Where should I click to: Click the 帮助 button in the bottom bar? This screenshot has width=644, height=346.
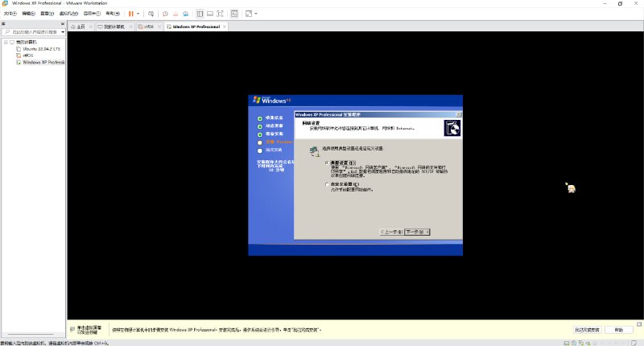[x=618, y=330]
